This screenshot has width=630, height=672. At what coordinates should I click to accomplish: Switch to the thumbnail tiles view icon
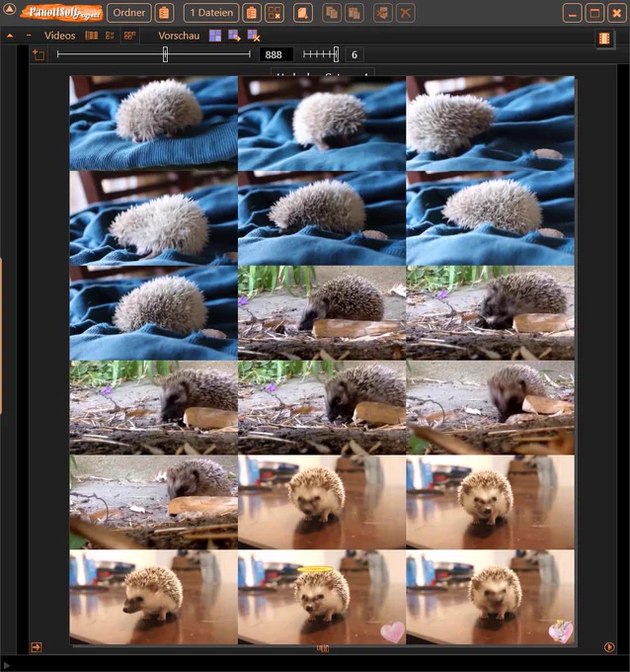pyautogui.click(x=129, y=36)
